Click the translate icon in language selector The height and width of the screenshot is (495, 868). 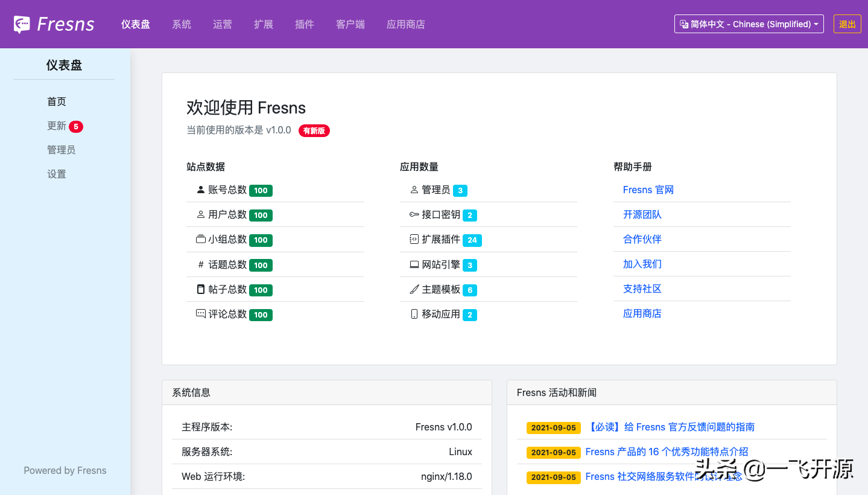point(684,24)
